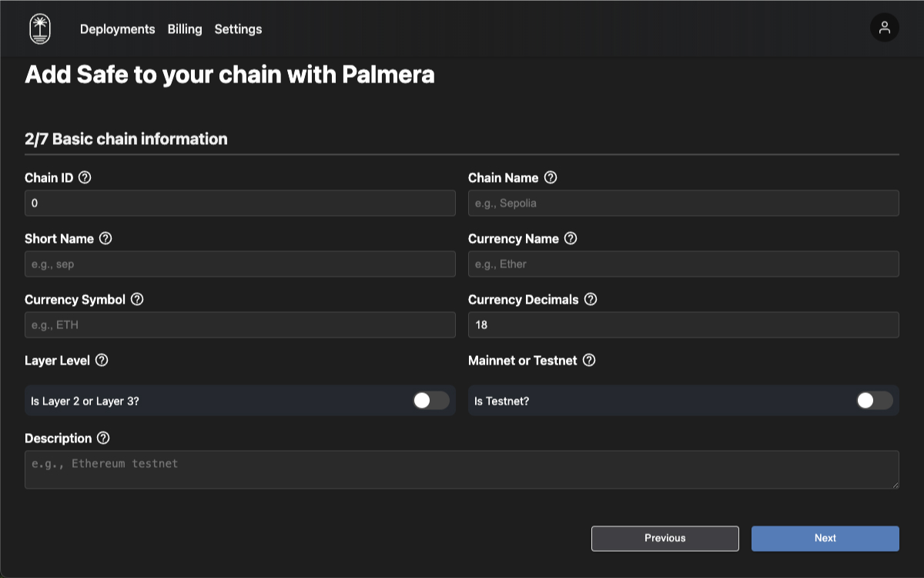Viewport: 924px width, 578px height.
Task: Click help icon next to Currency Name
Action: [x=571, y=238]
